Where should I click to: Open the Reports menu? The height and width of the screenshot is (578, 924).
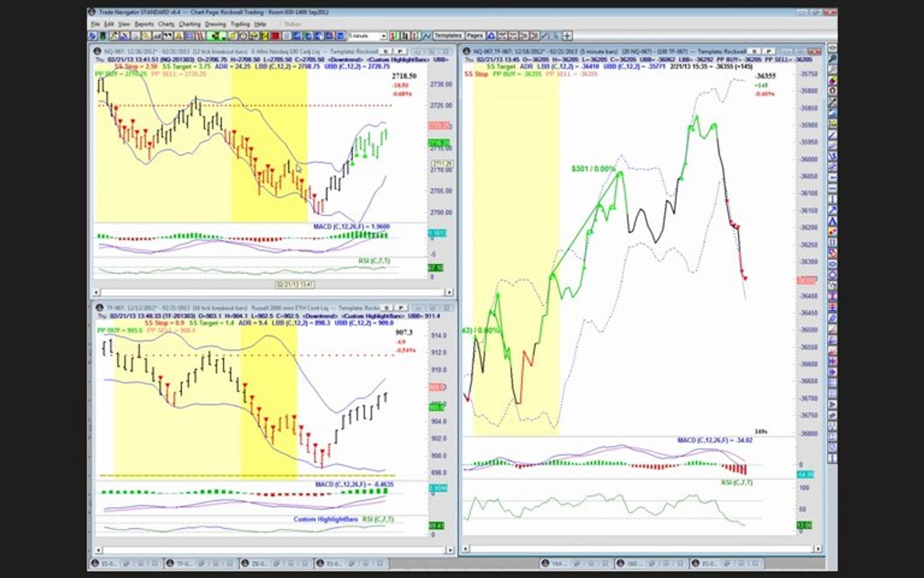pyautogui.click(x=144, y=24)
